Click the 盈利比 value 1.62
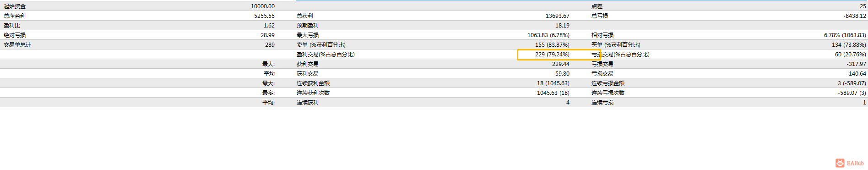 (269, 26)
